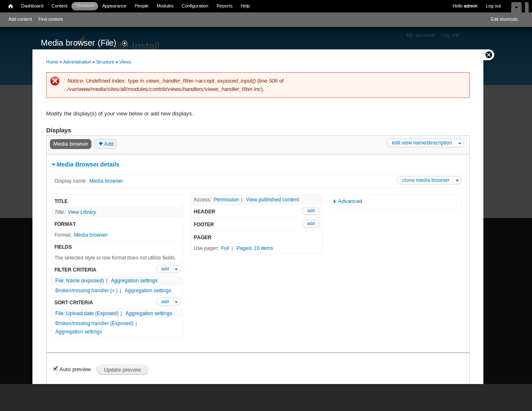Click the View Library title link

coord(81,212)
